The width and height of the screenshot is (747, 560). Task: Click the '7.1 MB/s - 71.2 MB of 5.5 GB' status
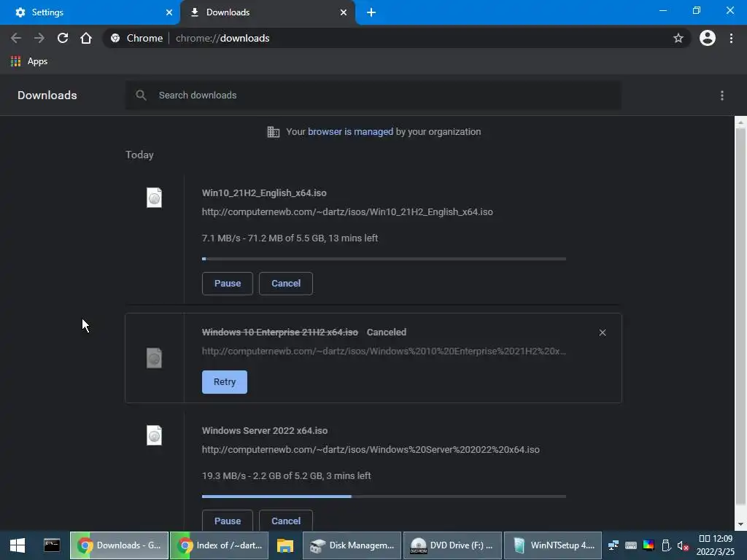290,238
